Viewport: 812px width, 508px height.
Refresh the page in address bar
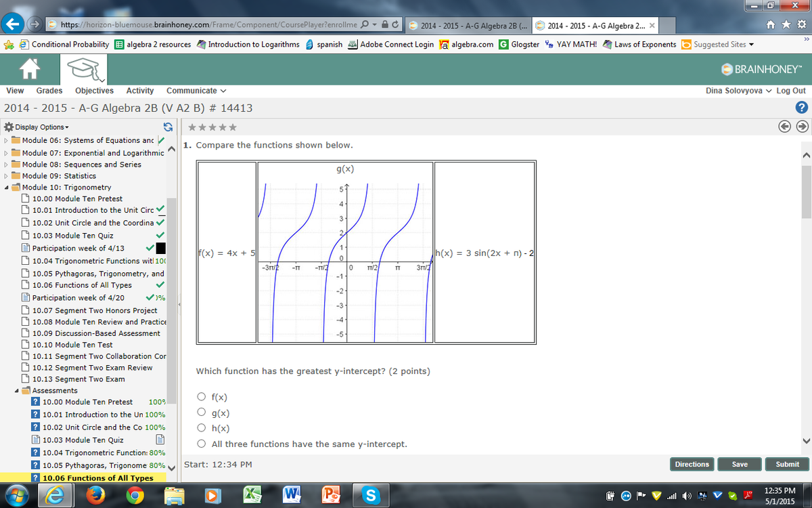(x=394, y=26)
